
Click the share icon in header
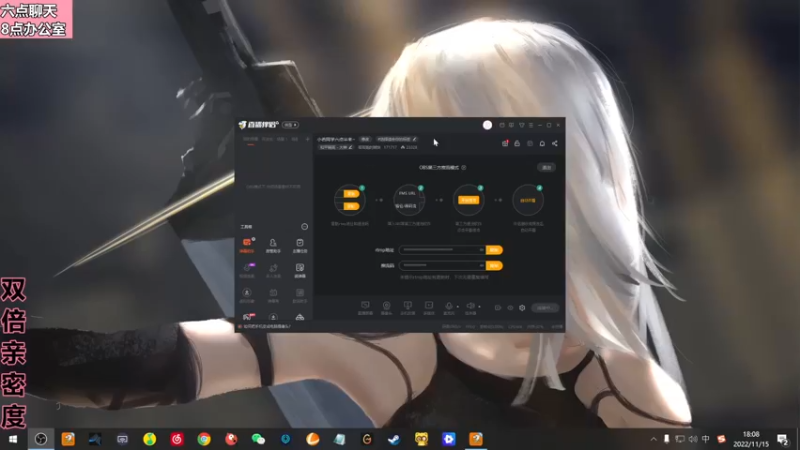pos(555,143)
